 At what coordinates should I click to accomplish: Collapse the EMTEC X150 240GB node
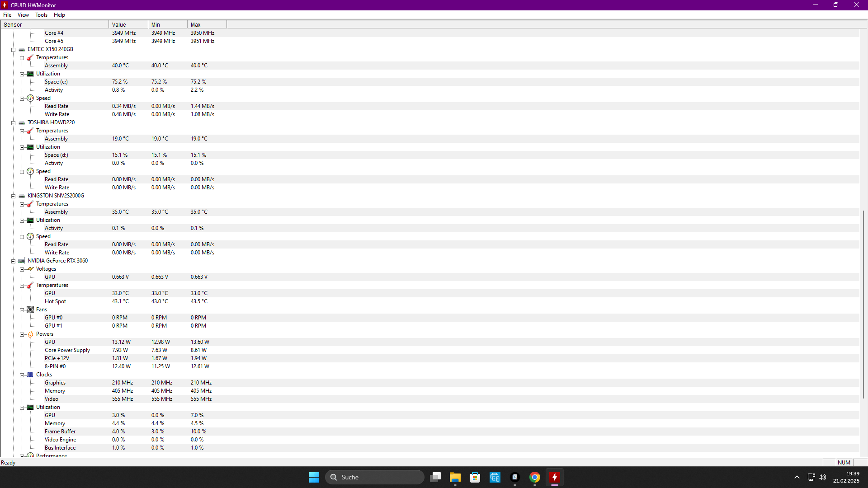pyautogui.click(x=14, y=50)
